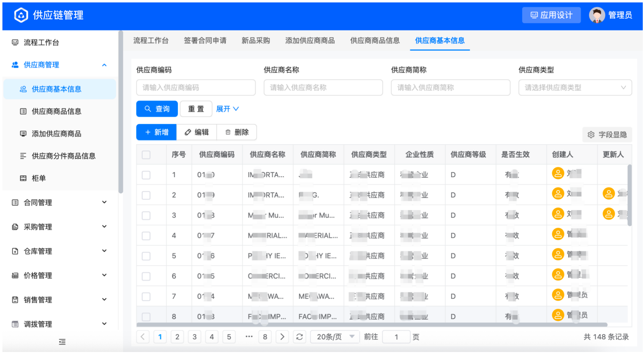Screen dimensions: 644x355
Task: Expand the 采购管理 menu chevron
Action: (104, 226)
